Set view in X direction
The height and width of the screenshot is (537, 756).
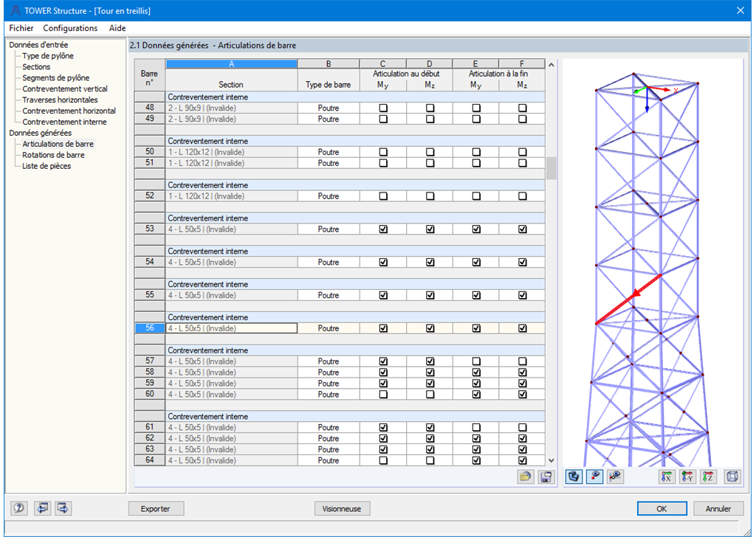point(667,477)
